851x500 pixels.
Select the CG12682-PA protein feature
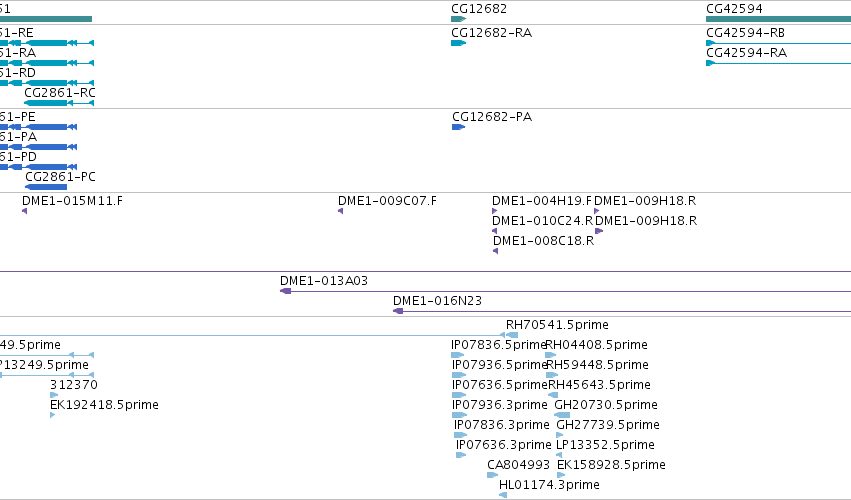(459, 127)
